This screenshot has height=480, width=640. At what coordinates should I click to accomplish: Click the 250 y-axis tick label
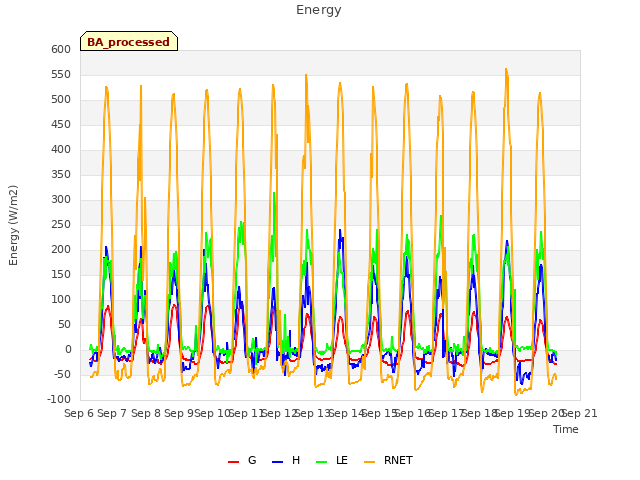(61, 224)
